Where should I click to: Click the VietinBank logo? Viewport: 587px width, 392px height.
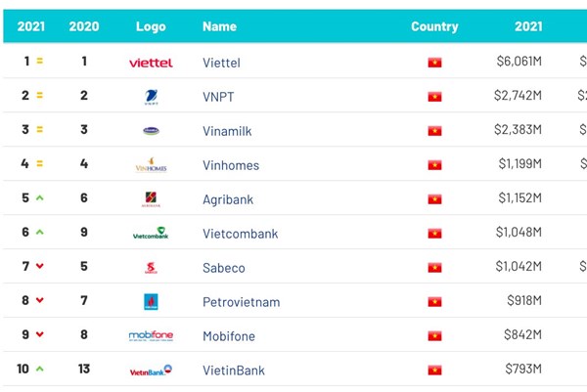pos(151,370)
